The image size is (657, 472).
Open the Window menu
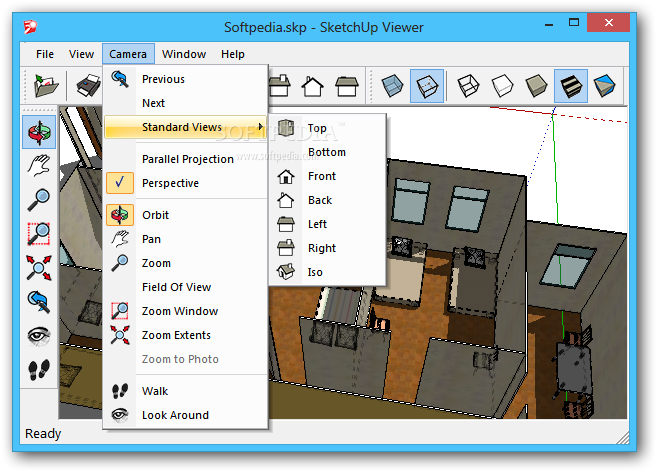[184, 54]
